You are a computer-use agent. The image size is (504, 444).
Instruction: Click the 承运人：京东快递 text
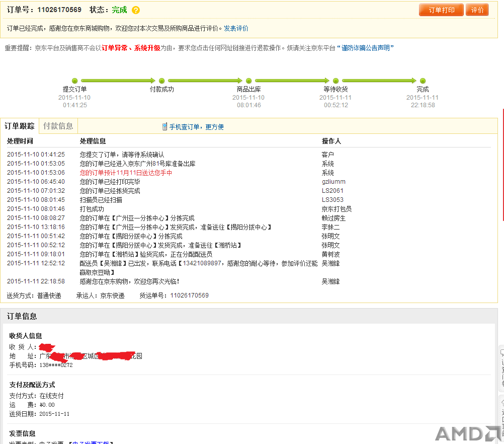coord(100,295)
